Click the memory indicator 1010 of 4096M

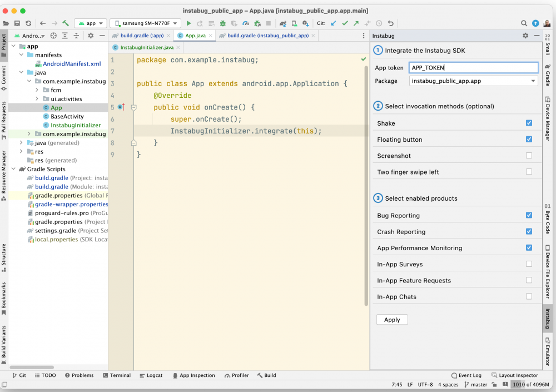(530, 385)
